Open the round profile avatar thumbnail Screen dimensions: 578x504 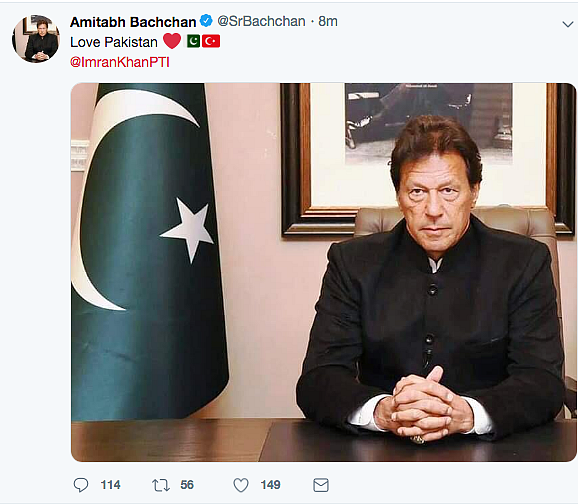36,39
